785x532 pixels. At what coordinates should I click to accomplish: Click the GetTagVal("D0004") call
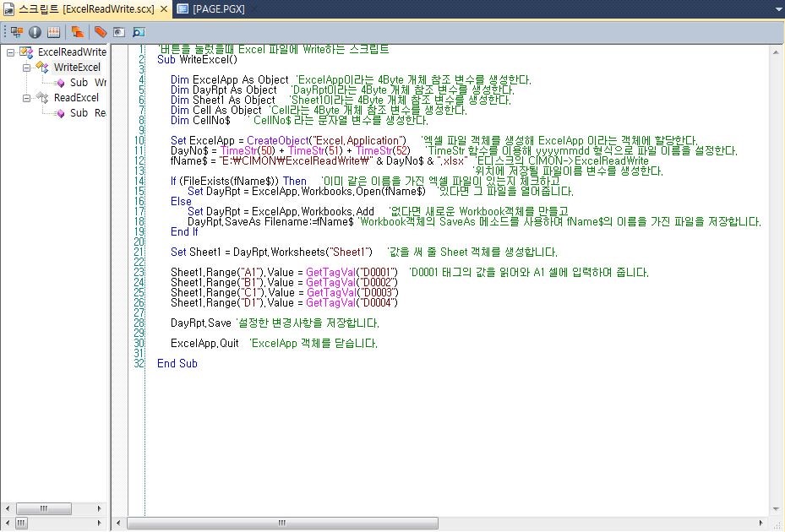[352, 303]
